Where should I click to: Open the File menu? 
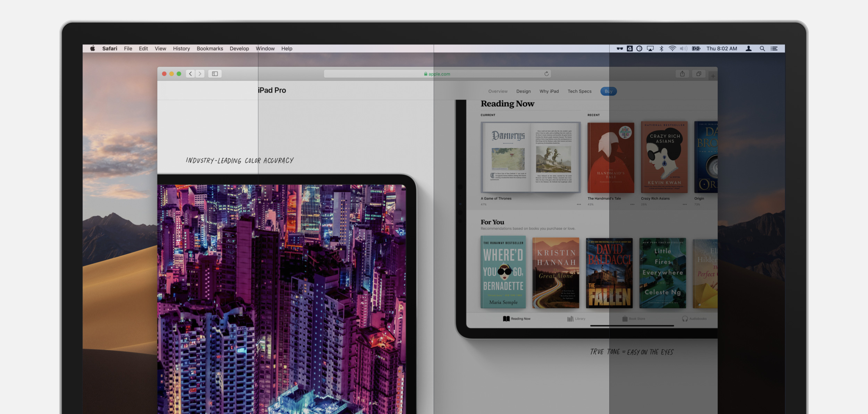[x=128, y=49]
